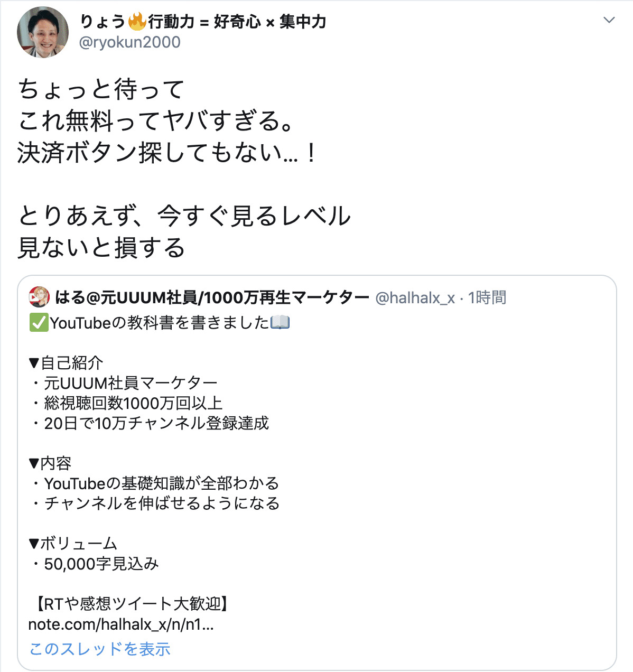Click the ▼ marker beside 内容
The width and height of the screenshot is (633, 672).
[x=33, y=463]
